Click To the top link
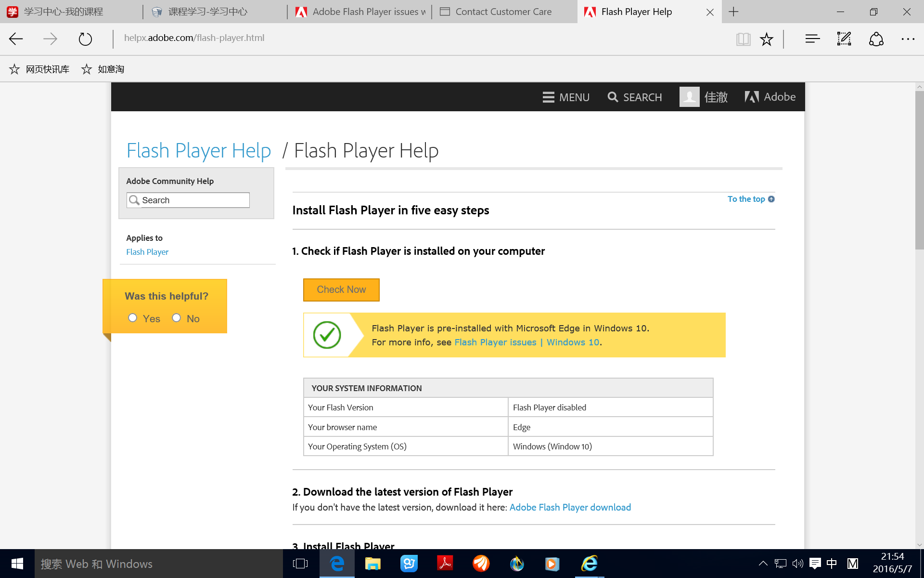Image resolution: width=924 pixels, height=578 pixels. click(751, 199)
